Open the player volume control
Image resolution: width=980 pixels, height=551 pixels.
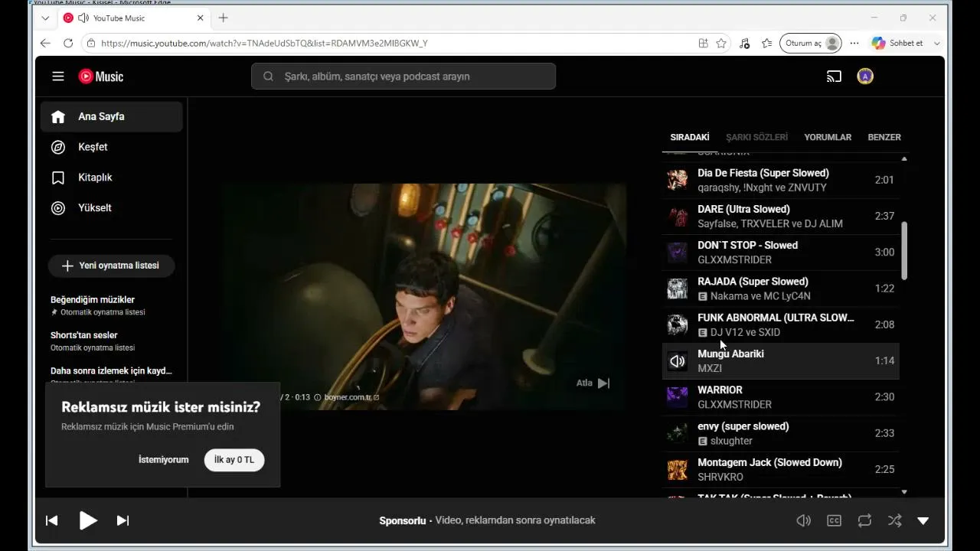pos(804,520)
